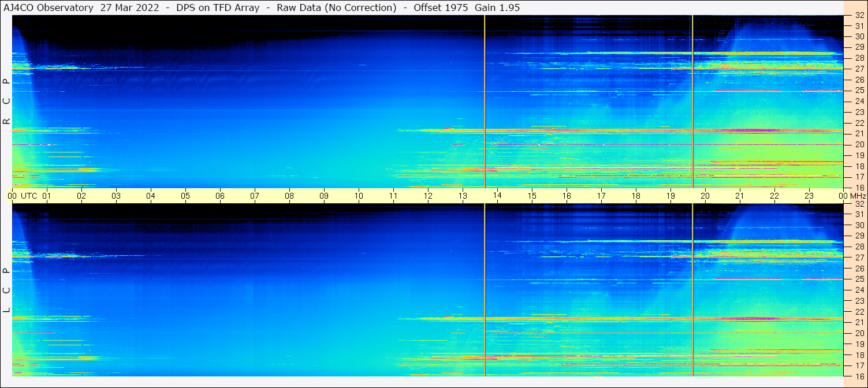
Task: Click 'Raw Data (No Correction)' label
Action: 337,8
